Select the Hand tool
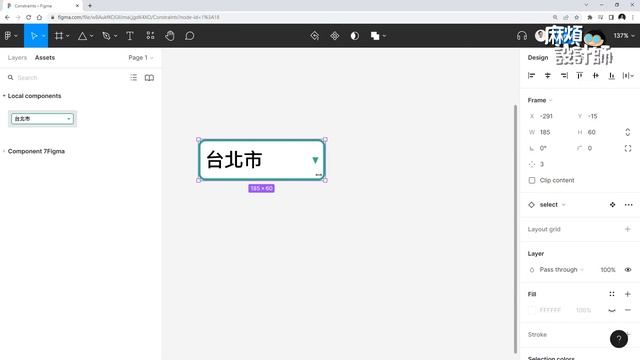The height and width of the screenshot is (360, 640). (170, 36)
